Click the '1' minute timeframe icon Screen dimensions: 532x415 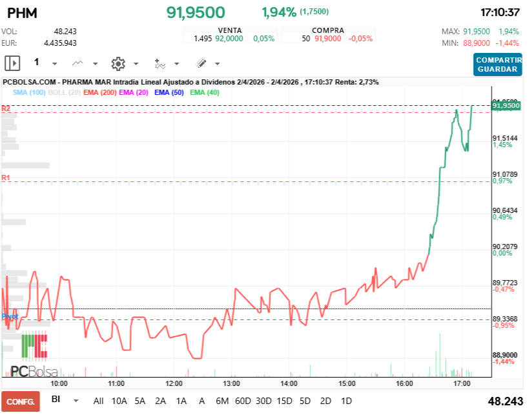(x=37, y=63)
